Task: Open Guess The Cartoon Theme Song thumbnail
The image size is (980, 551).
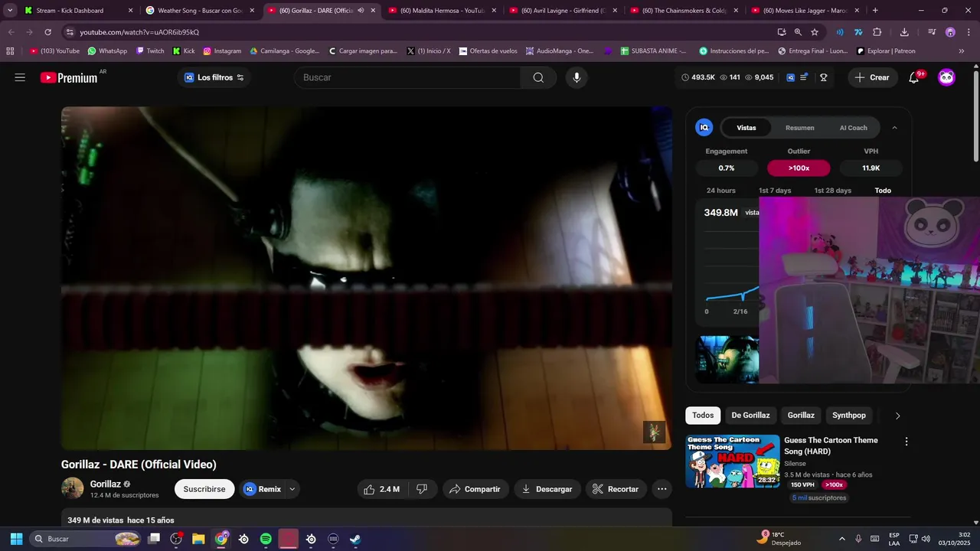Action: pyautogui.click(x=733, y=461)
